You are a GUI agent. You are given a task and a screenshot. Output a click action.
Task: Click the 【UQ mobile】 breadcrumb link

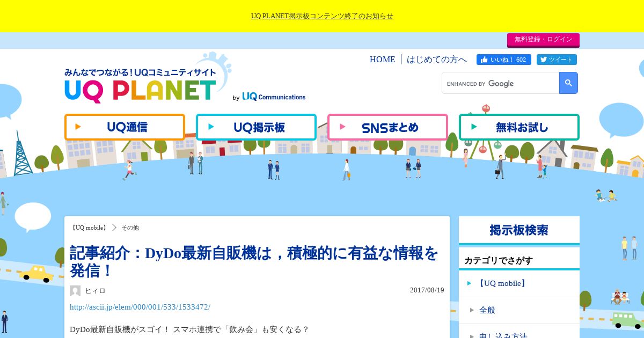(89, 227)
